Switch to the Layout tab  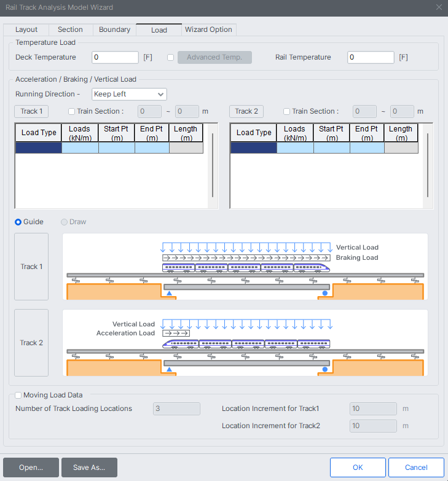click(x=26, y=29)
